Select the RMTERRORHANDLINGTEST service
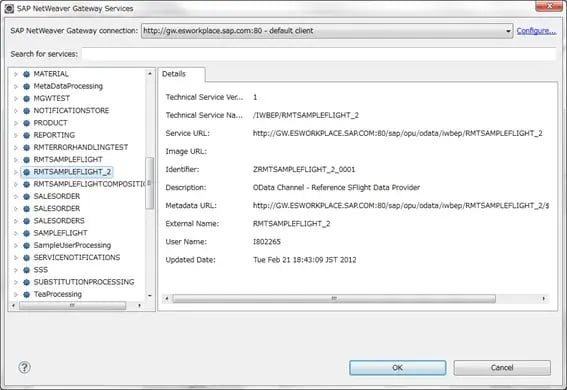Viewport: 567px width, 390px height. (x=81, y=147)
